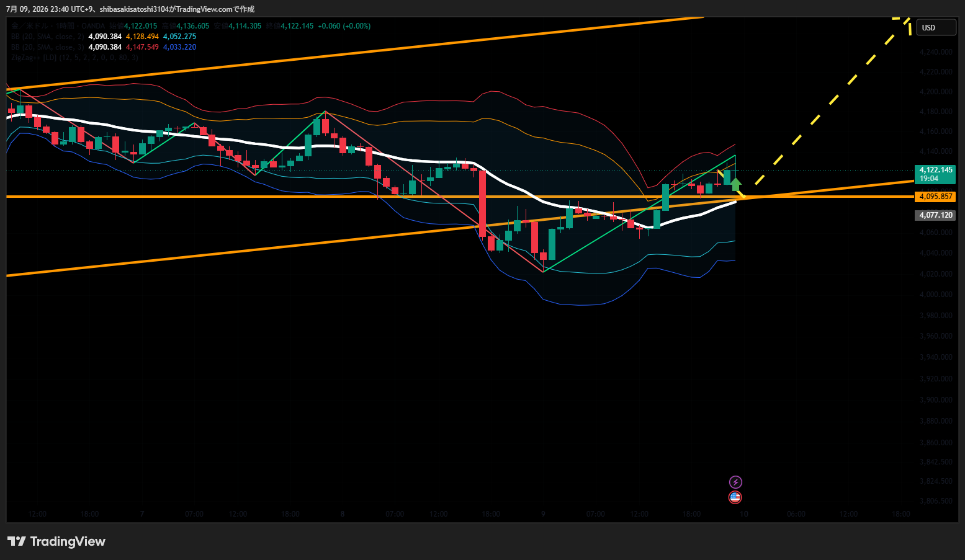Image resolution: width=965 pixels, height=560 pixels.
Task: Select the BB (20, SMA, close, 2) legend
Action: (x=47, y=37)
